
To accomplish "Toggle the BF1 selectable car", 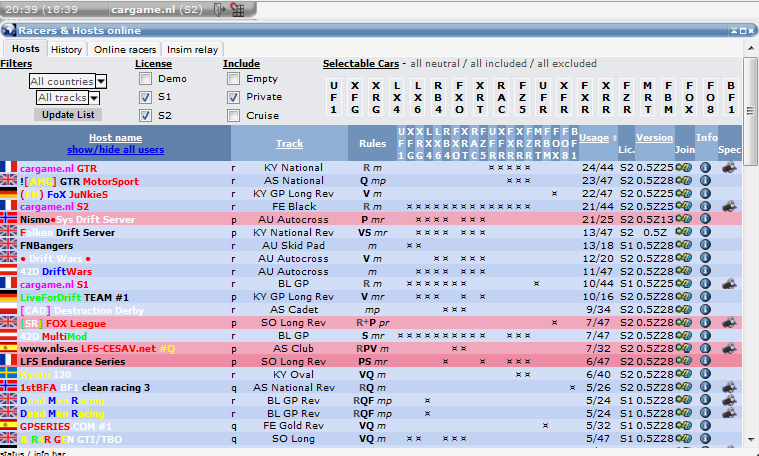I will tap(731, 97).
